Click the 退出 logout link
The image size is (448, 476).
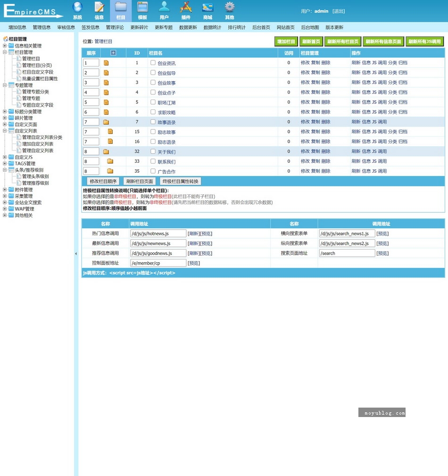(x=339, y=11)
